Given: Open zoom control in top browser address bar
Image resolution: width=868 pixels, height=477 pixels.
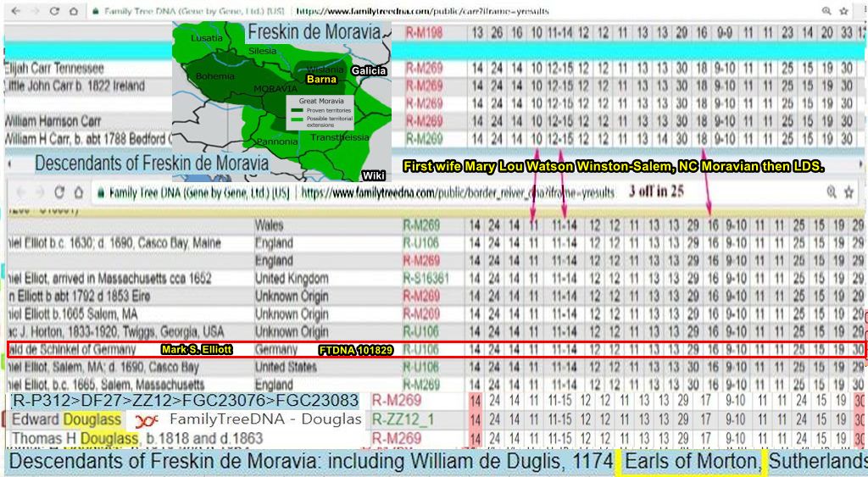Looking at the screenshot, I should (x=826, y=11).
